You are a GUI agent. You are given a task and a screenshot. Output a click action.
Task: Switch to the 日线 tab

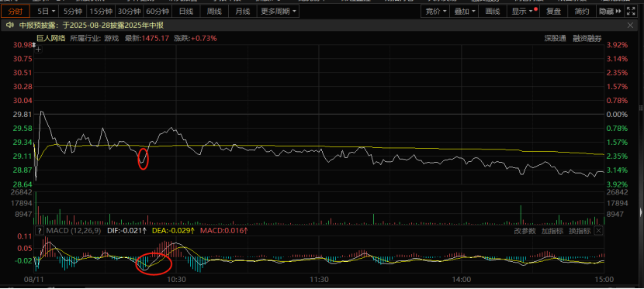(x=185, y=12)
